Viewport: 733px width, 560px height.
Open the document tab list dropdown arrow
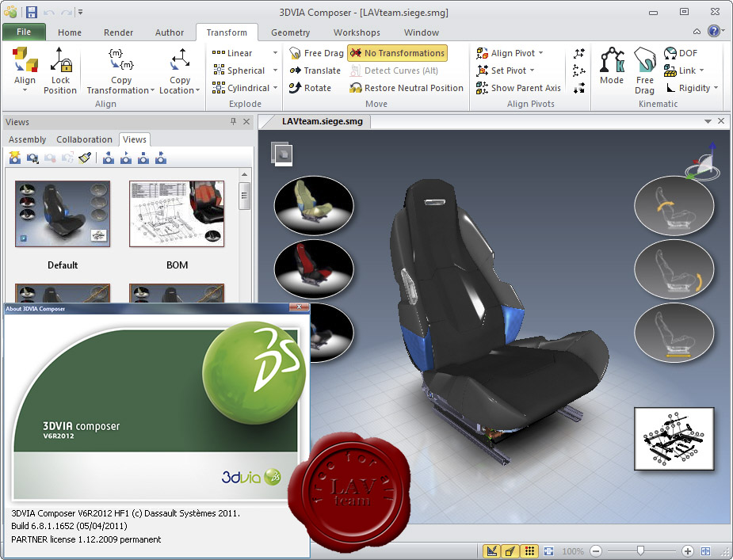point(708,121)
